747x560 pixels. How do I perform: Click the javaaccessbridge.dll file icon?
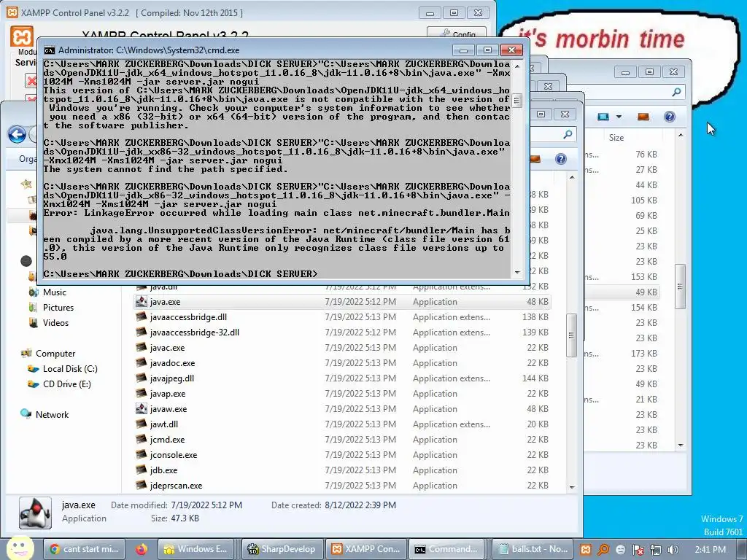click(x=141, y=316)
